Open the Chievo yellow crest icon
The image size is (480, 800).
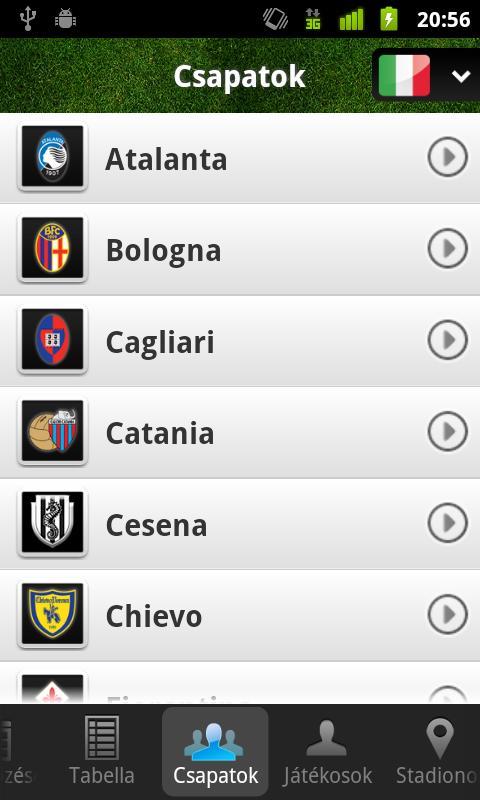(x=53, y=614)
